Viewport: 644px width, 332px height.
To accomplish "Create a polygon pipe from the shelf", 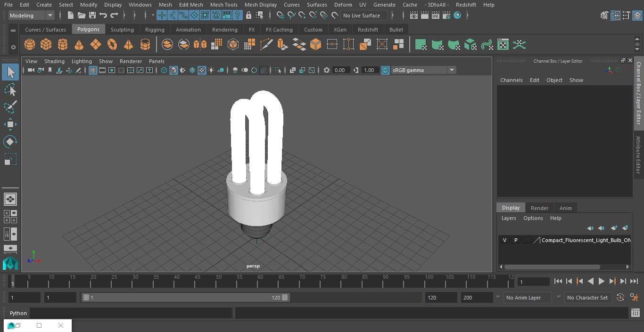I will (x=145, y=45).
